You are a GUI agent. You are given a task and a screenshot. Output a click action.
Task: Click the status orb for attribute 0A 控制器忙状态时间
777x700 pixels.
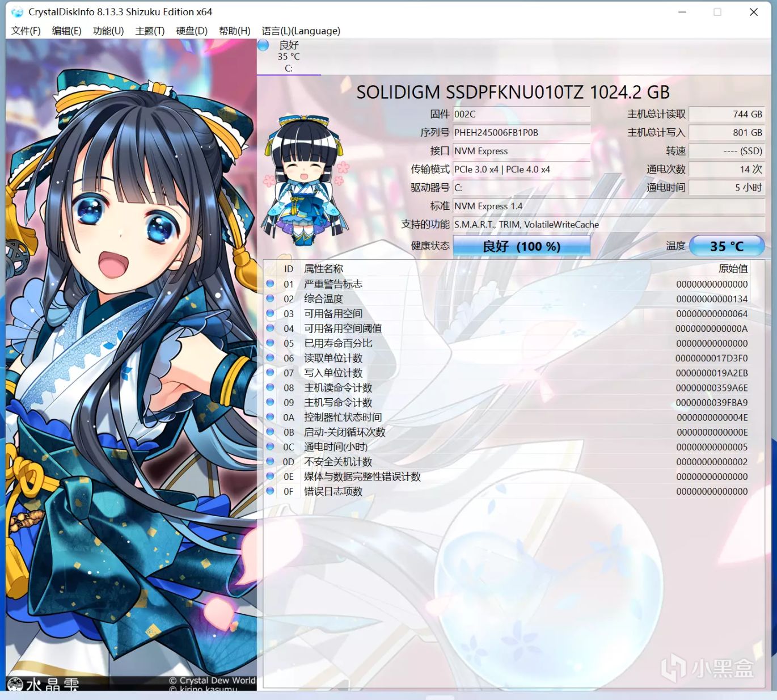coord(270,417)
